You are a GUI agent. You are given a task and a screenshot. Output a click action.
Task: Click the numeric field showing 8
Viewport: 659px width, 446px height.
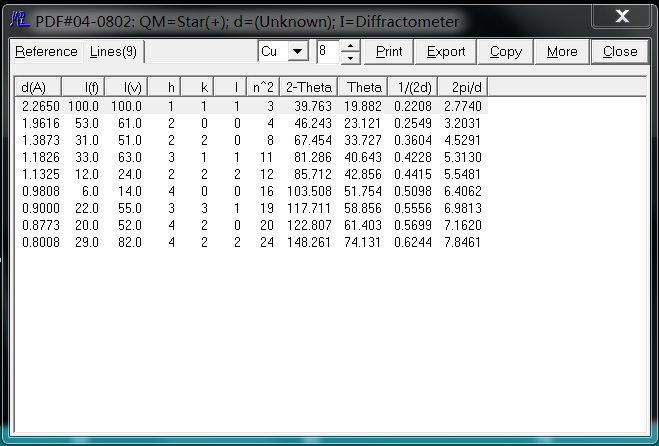(328, 51)
